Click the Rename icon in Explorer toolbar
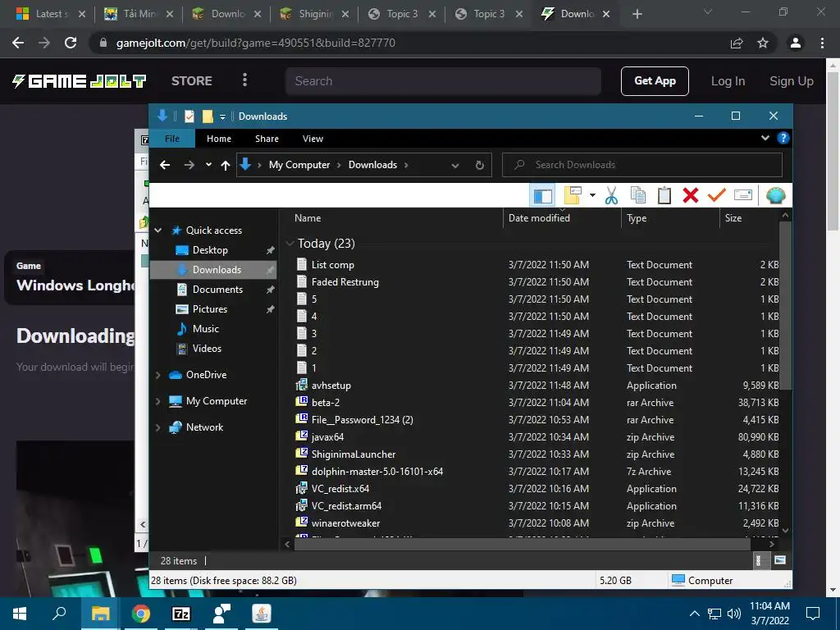Screen dimensions: 840x630 (x=743, y=195)
